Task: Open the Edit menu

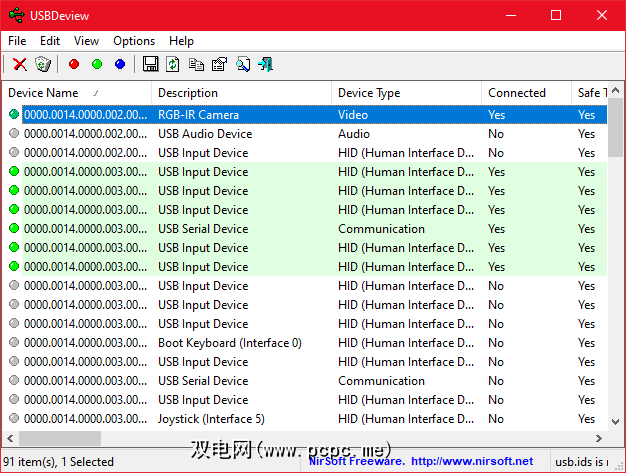Action: coord(50,41)
